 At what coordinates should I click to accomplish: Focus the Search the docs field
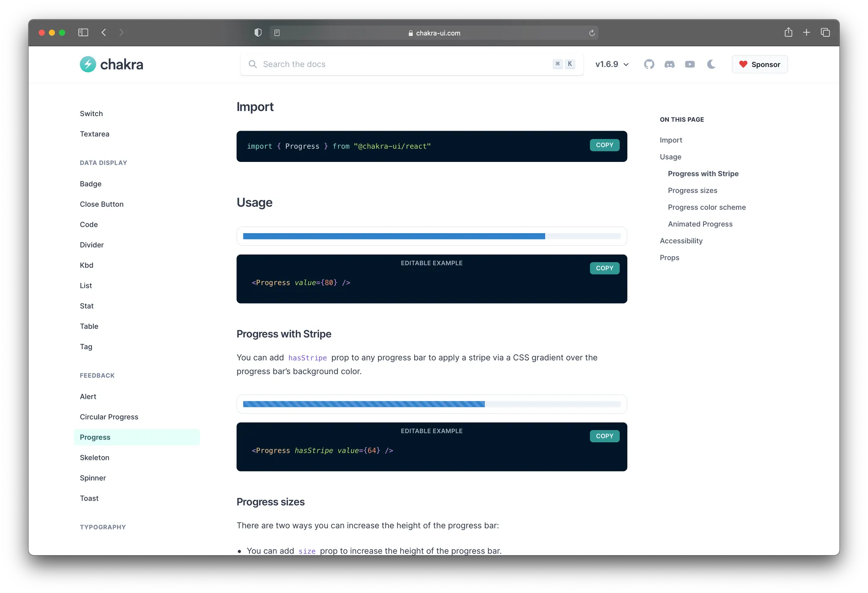(x=403, y=64)
